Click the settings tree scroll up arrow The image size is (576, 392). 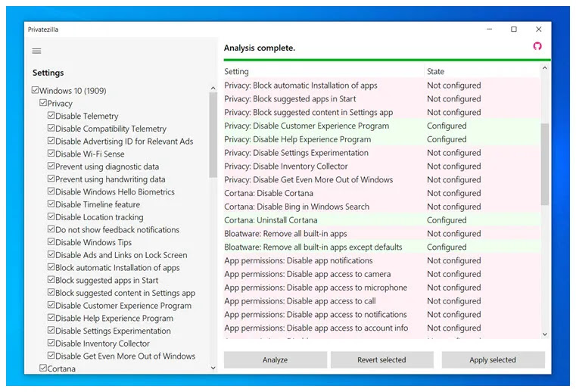[x=213, y=89]
